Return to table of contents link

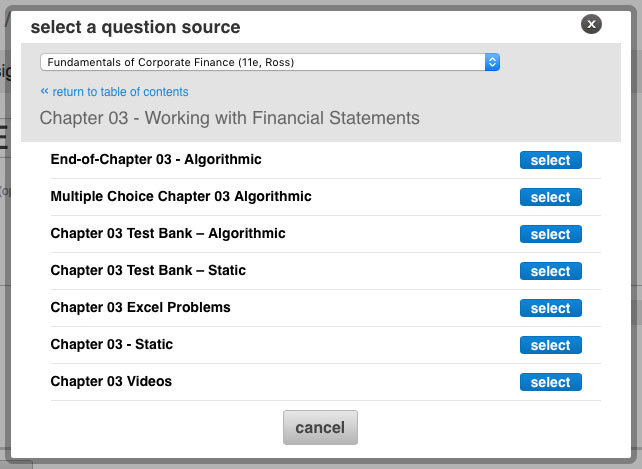(120, 92)
